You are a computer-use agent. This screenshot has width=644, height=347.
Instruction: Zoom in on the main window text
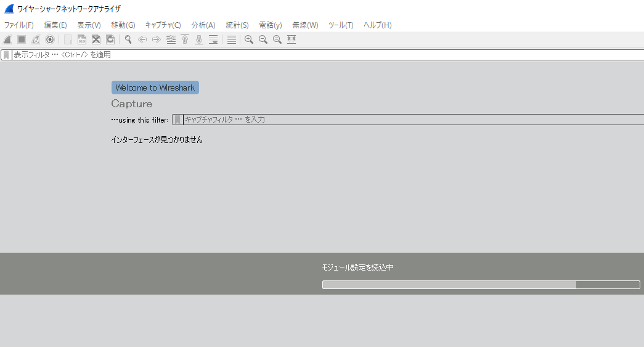[249, 39]
